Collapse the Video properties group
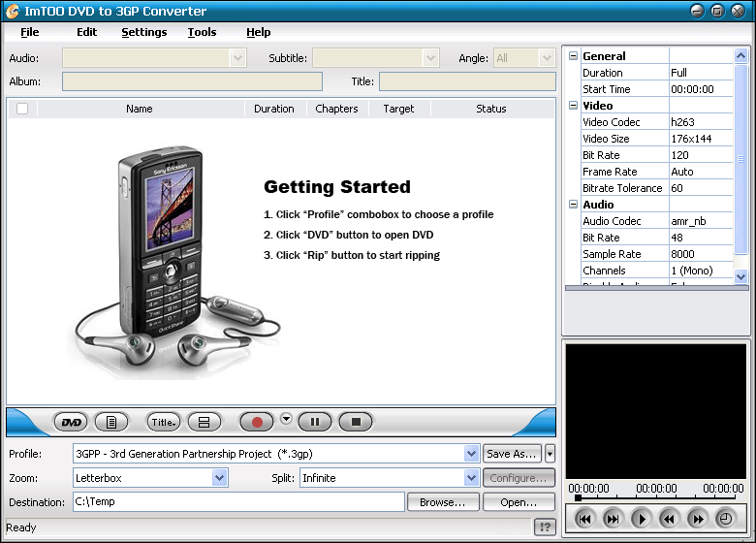The image size is (756, 543). click(x=573, y=106)
